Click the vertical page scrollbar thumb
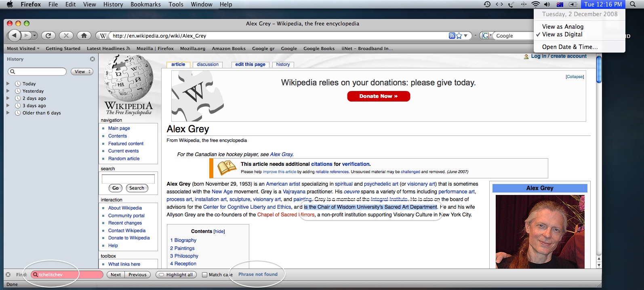Screen dimensions: 644x290 coord(599,70)
